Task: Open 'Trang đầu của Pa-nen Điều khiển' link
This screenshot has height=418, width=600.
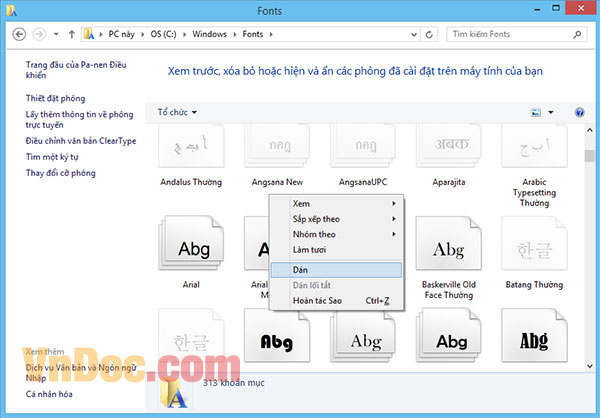Action: [76, 70]
